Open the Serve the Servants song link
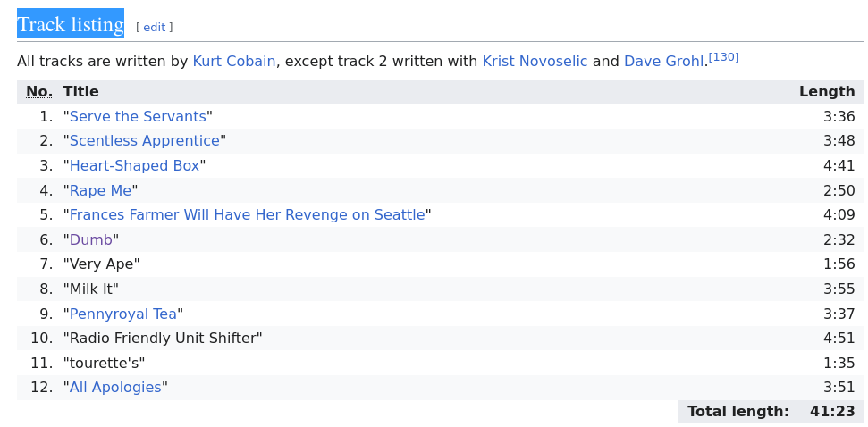This screenshot has height=427, width=868. click(x=138, y=116)
